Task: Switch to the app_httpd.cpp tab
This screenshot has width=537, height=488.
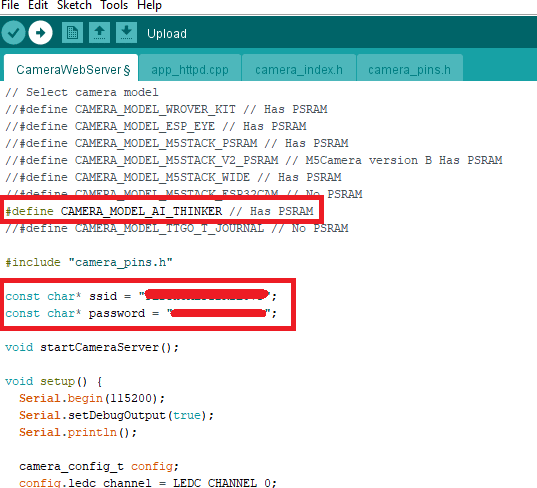Action: [x=190, y=70]
